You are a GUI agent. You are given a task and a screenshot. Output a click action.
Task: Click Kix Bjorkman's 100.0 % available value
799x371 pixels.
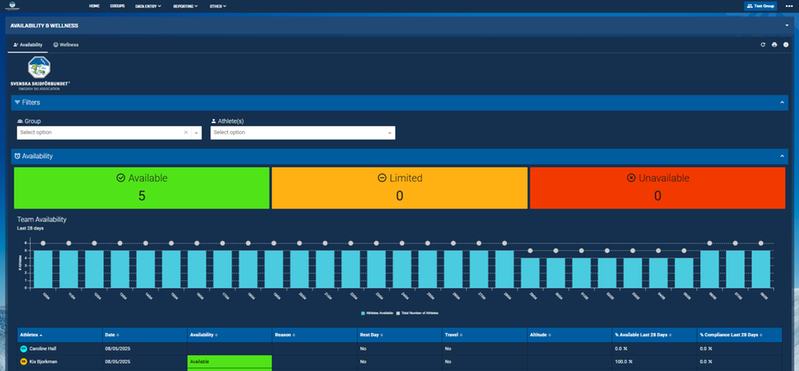624,361
